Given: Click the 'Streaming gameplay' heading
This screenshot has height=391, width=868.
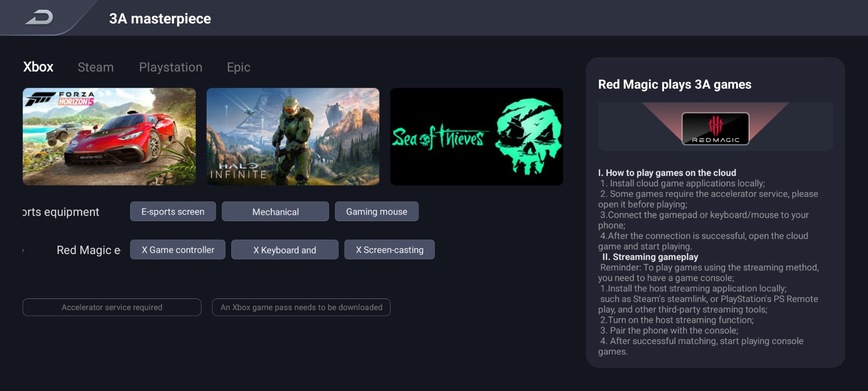Looking at the screenshot, I should pyautogui.click(x=650, y=257).
